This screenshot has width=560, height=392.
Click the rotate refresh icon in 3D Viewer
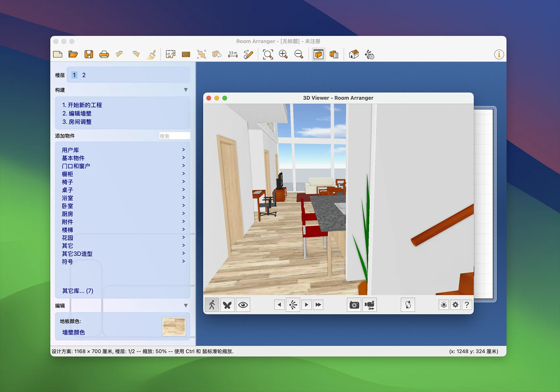(x=408, y=305)
